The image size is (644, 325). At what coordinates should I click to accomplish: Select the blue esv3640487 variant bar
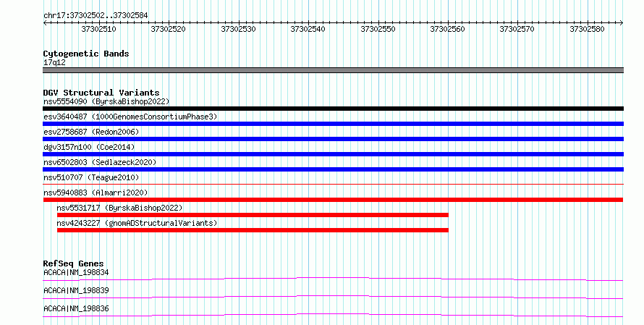click(x=333, y=124)
